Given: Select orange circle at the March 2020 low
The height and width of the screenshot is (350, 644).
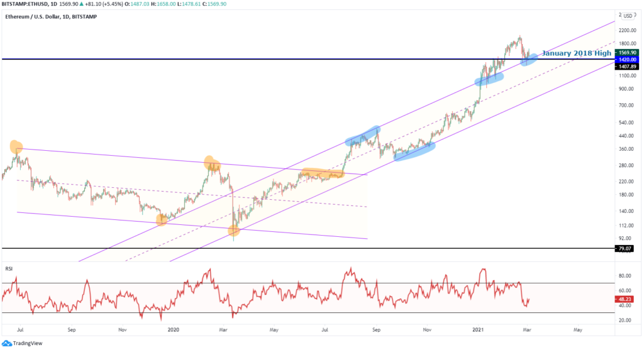Looking at the screenshot, I should click(x=233, y=231).
